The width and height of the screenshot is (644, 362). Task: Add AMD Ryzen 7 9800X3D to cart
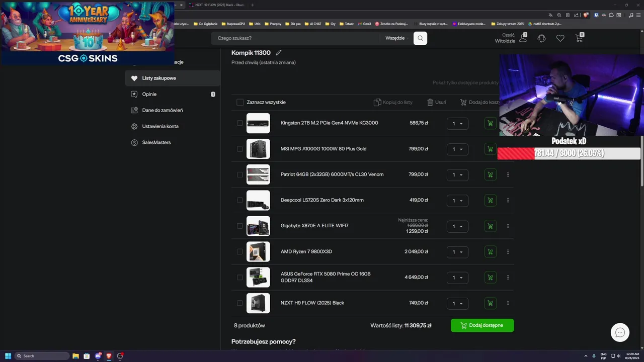(490, 252)
